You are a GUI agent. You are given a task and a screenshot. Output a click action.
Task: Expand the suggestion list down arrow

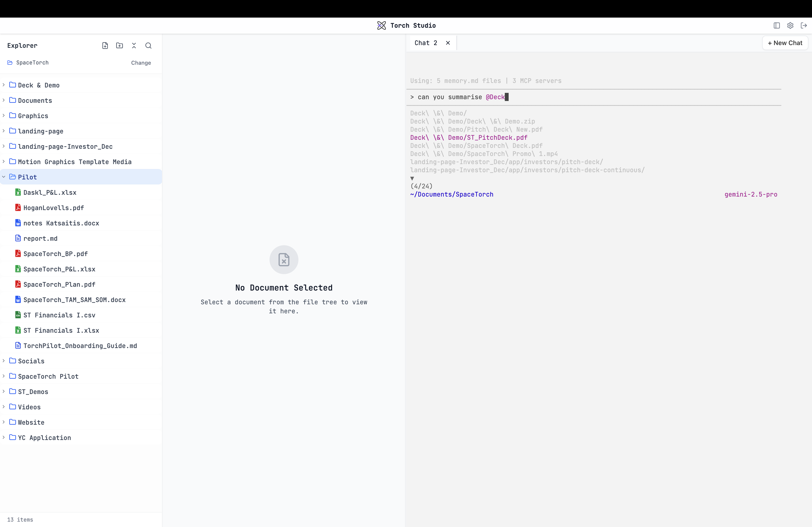click(x=412, y=178)
